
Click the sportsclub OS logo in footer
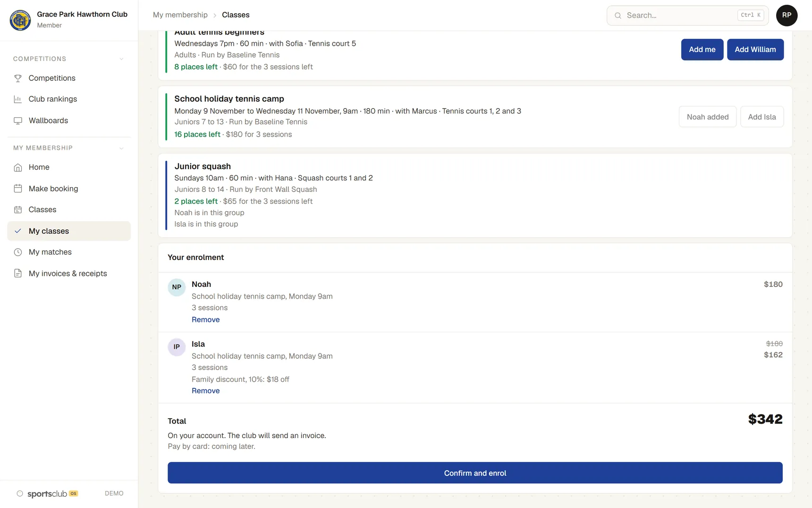point(47,493)
